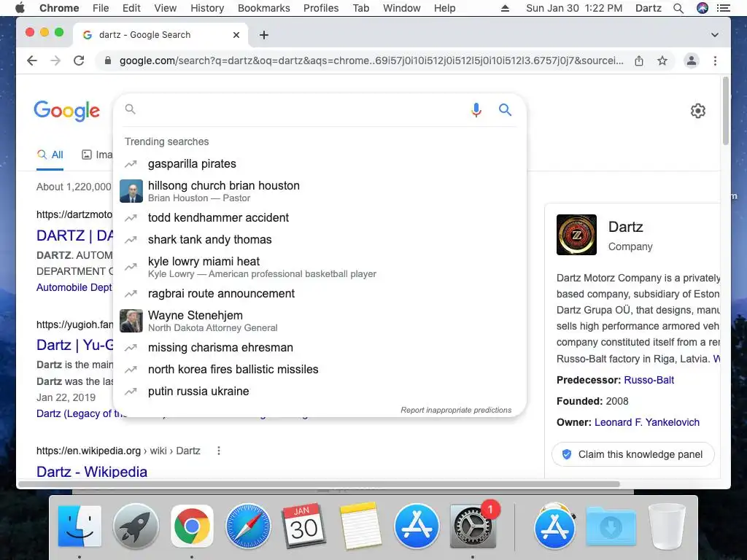The image size is (747, 560).
Task: Select the gasparilla pirates suggestion
Action: pos(320,164)
